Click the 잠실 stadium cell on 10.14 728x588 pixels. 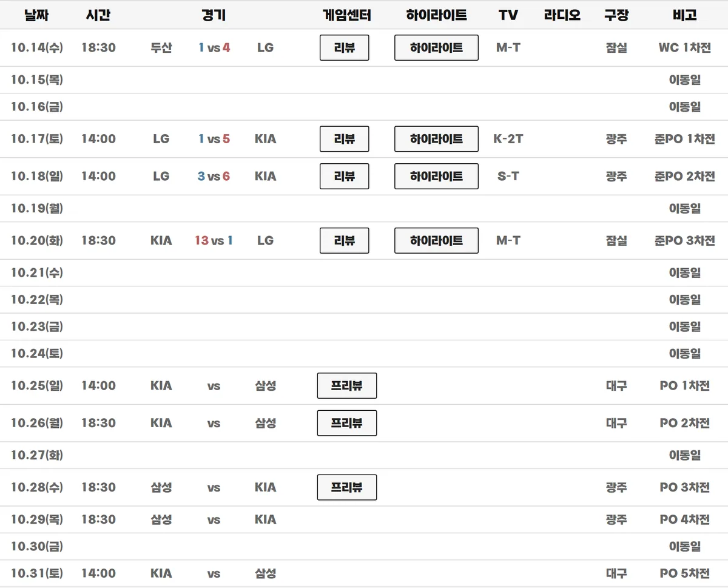click(616, 48)
